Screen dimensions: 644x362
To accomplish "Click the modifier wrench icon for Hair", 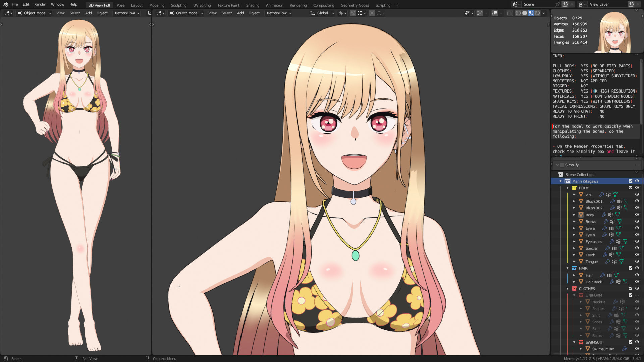I will (603, 275).
